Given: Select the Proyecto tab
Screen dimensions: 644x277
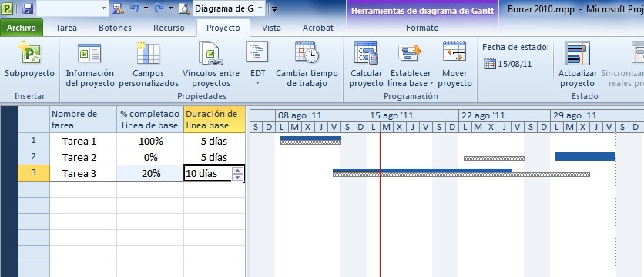Looking at the screenshot, I should coord(223,28).
